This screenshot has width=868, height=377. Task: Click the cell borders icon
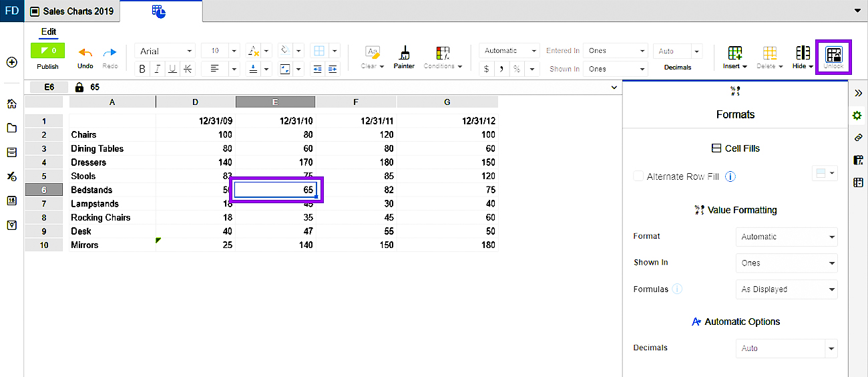pos(319,51)
